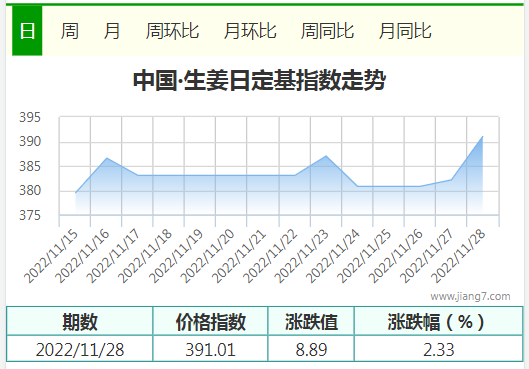The height and width of the screenshot is (369, 529).
Task: Switch to the 周 weekly tab
Action: click(x=70, y=31)
